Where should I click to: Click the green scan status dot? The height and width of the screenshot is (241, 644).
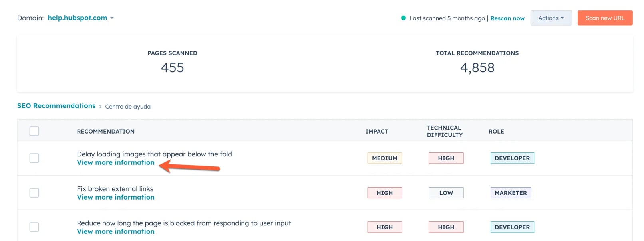403,18
